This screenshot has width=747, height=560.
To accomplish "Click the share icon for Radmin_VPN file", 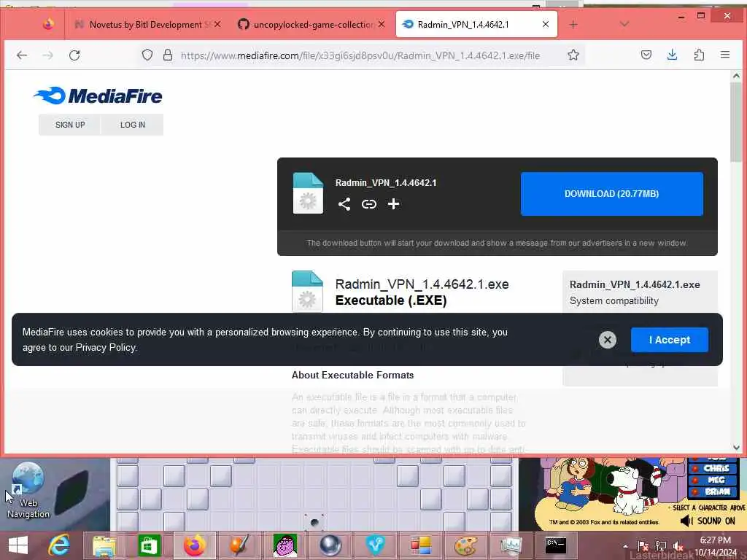I will (344, 204).
